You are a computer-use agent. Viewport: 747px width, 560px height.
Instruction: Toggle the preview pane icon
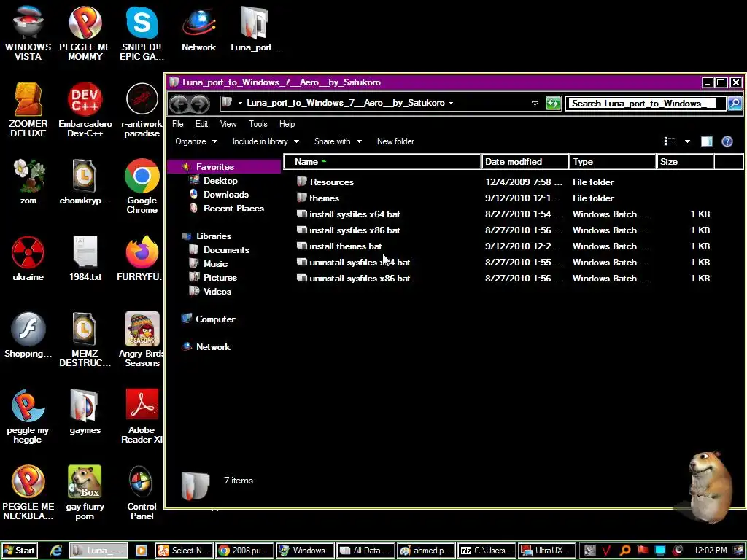click(706, 141)
